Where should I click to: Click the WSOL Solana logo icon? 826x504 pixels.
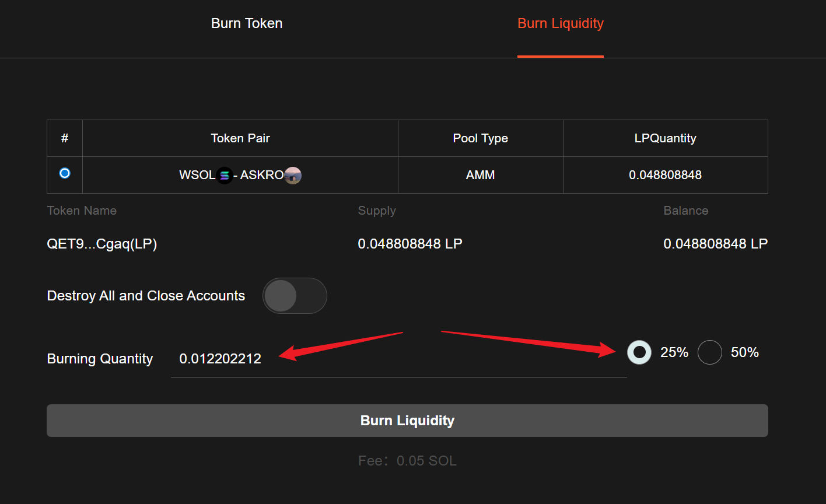[225, 176]
